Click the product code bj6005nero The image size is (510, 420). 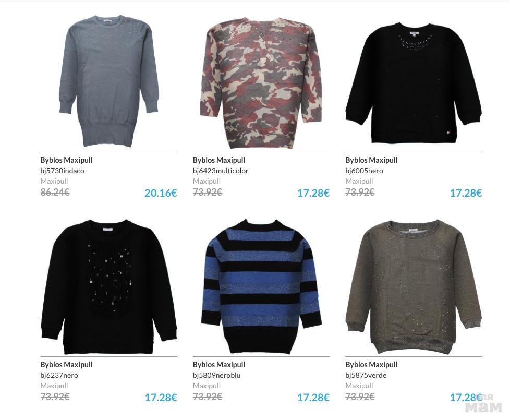coord(365,171)
